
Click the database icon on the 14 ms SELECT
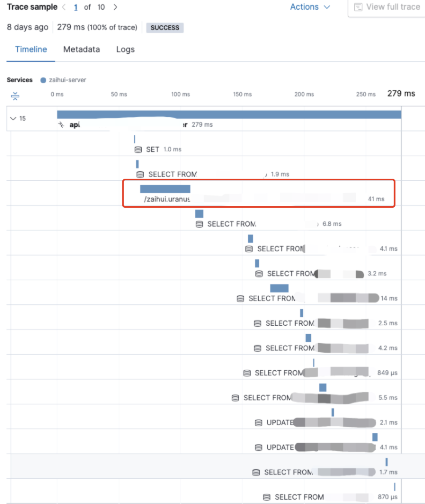240,298
